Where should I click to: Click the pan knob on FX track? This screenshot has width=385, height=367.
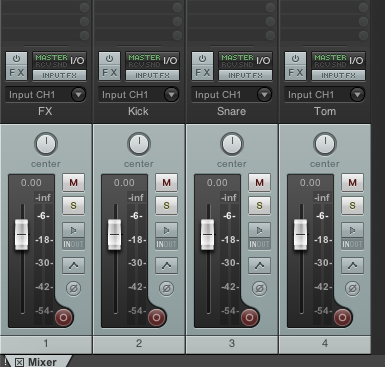[46, 144]
